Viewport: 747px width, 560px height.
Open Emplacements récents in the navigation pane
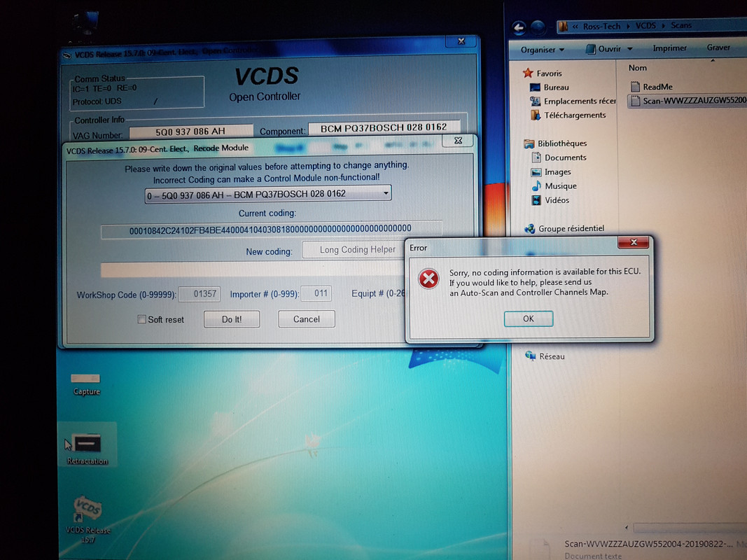(x=573, y=101)
